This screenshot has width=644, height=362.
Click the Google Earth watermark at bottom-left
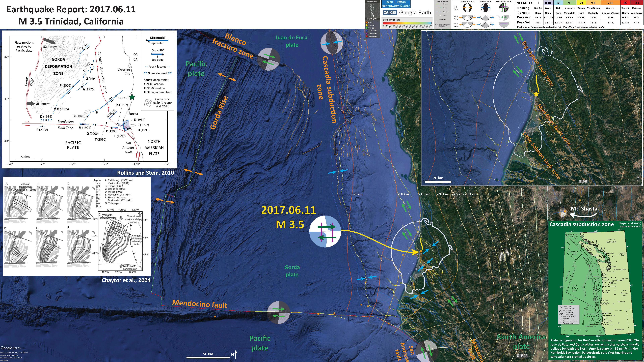[x=11, y=348]
